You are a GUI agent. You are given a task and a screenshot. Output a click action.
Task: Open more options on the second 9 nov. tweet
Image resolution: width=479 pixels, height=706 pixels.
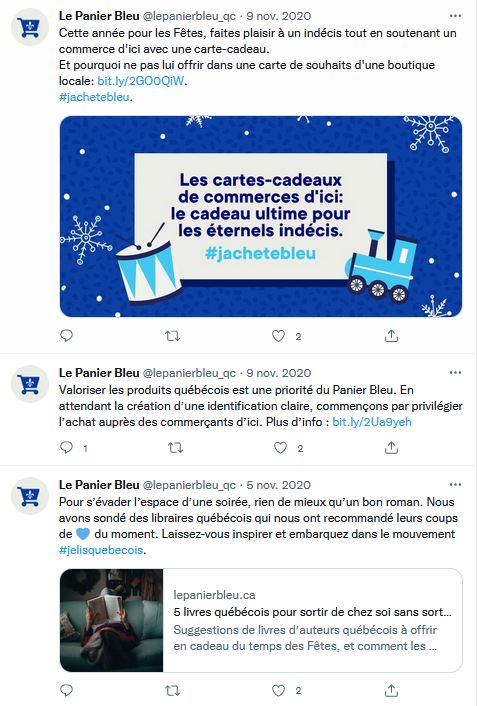click(456, 373)
